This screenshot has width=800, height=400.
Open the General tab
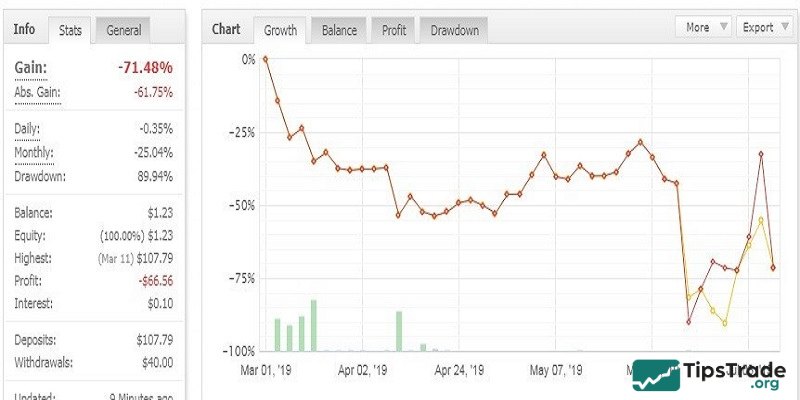126,30
